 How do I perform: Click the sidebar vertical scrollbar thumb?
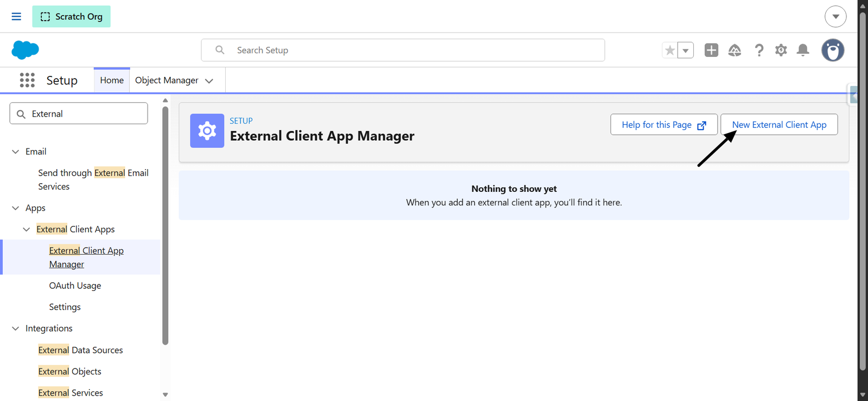point(165,225)
